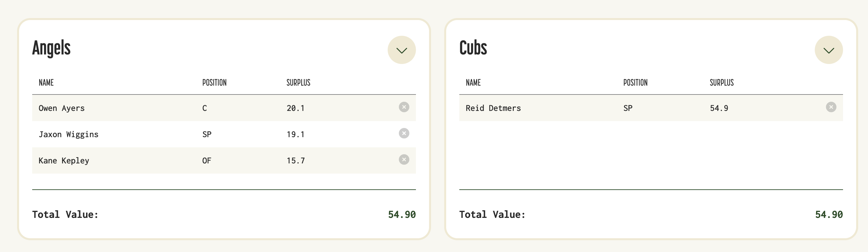Click the Angels POSITION column header
Screen dimensions: 868x252
pos(214,82)
